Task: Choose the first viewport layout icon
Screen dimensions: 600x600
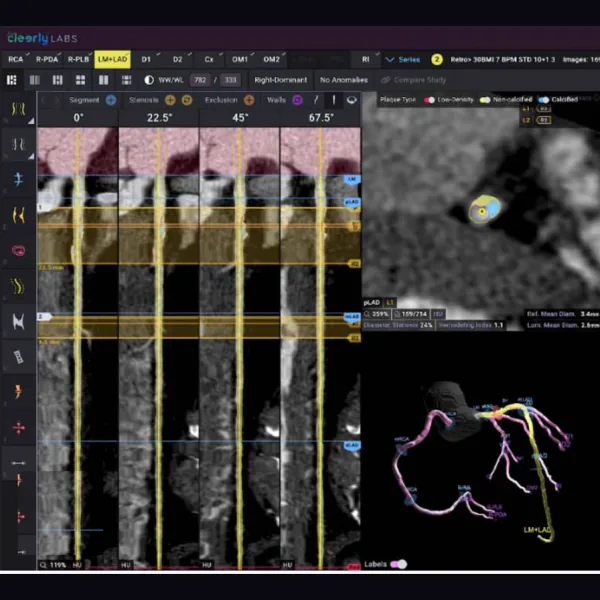Action: coord(12,80)
